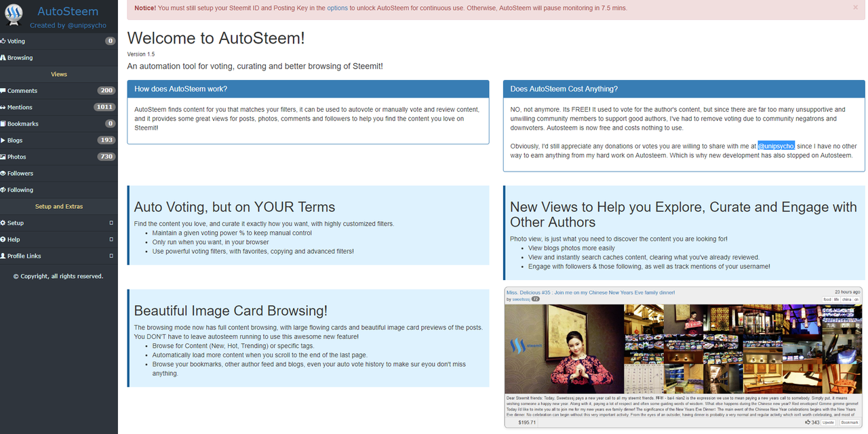Dismiss the red notice with the X
This screenshot has width=868, height=434.
857,8
